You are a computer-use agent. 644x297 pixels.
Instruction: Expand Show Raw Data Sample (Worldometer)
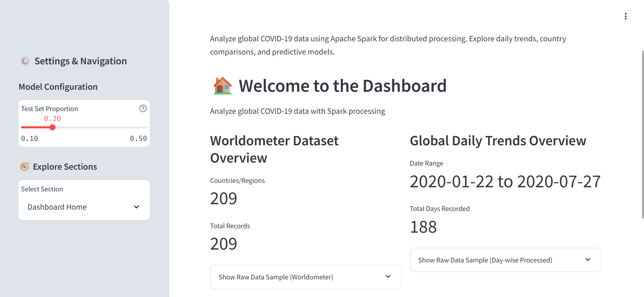click(x=306, y=277)
